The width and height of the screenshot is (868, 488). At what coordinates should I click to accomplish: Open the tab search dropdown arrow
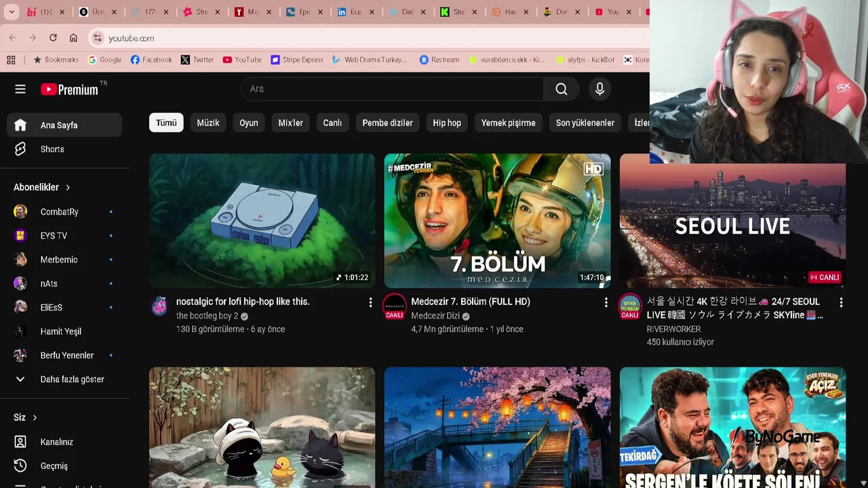click(12, 12)
